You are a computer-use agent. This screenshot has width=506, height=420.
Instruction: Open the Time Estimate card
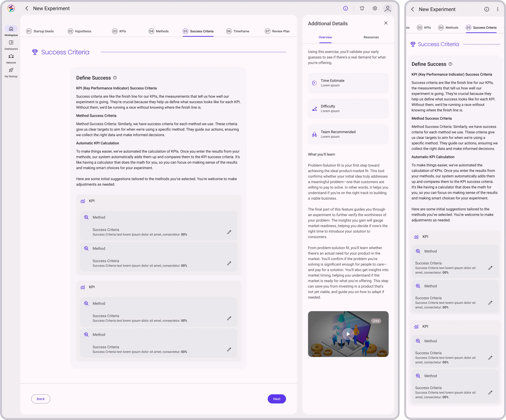coord(348,83)
